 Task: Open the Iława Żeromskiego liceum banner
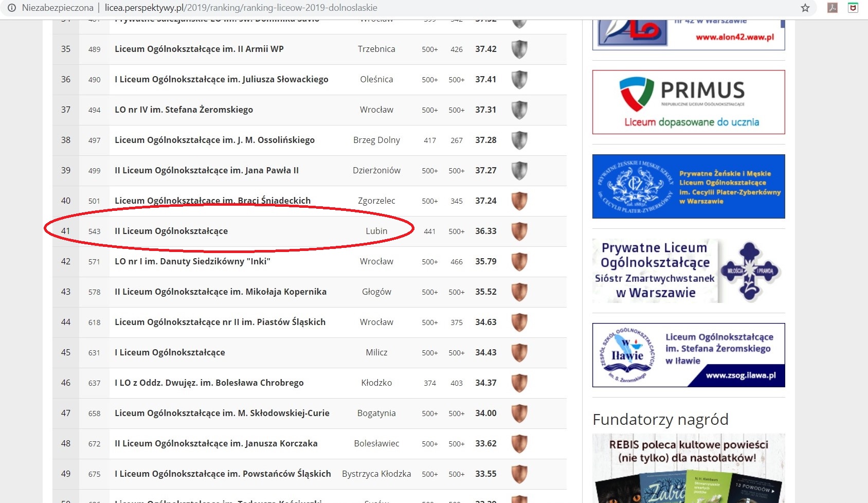pyautogui.click(x=689, y=355)
